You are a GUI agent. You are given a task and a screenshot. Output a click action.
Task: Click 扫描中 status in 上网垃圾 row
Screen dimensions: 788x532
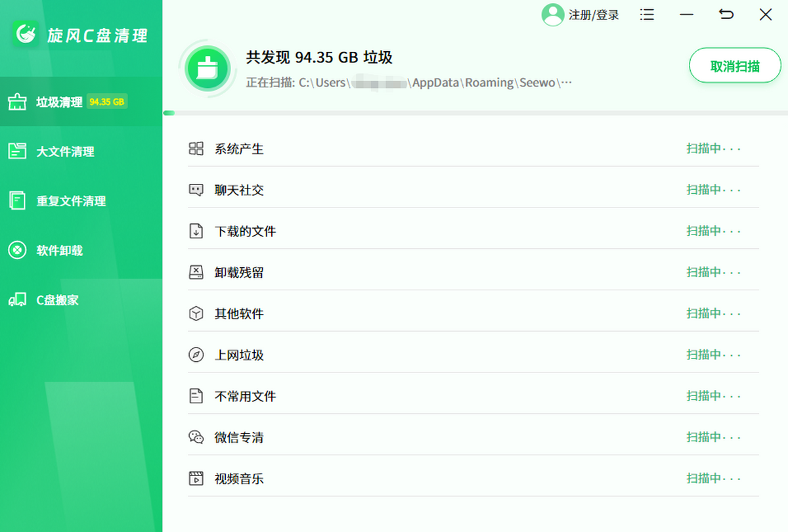tap(714, 355)
